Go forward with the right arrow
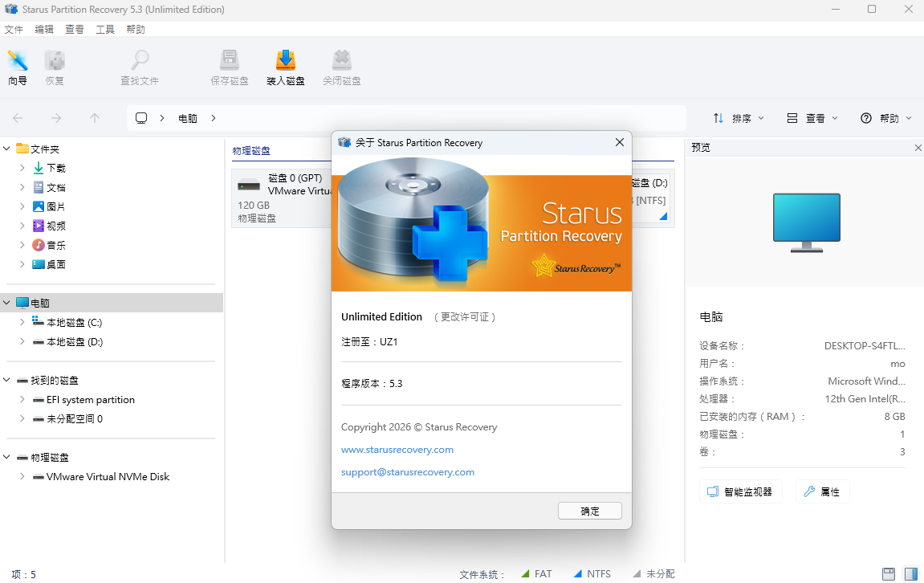The height and width of the screenshot is (583, 924). click(56, 119)
